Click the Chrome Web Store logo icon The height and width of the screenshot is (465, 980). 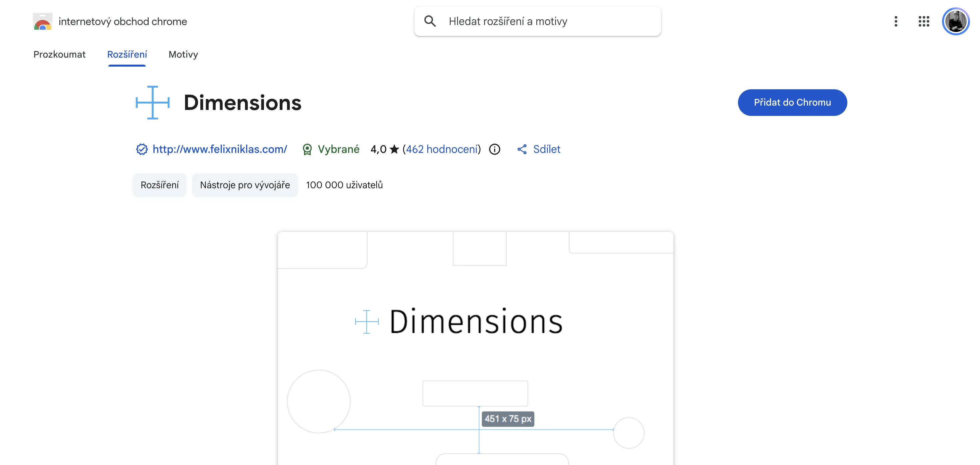(42, 21)
